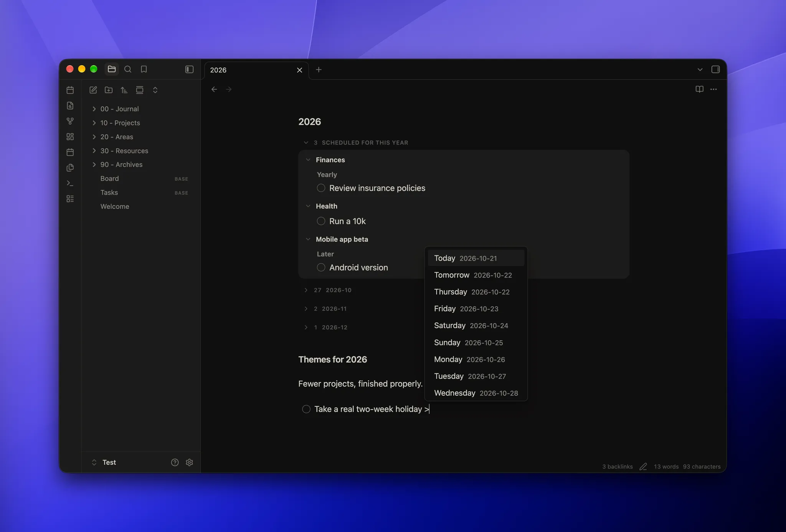Open settings gear icon

pos(189,463)
